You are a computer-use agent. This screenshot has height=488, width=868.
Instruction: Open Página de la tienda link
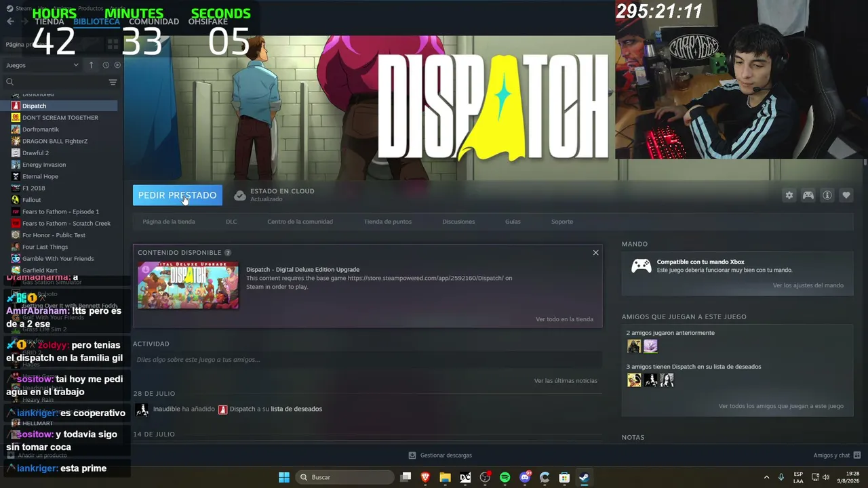169,222
